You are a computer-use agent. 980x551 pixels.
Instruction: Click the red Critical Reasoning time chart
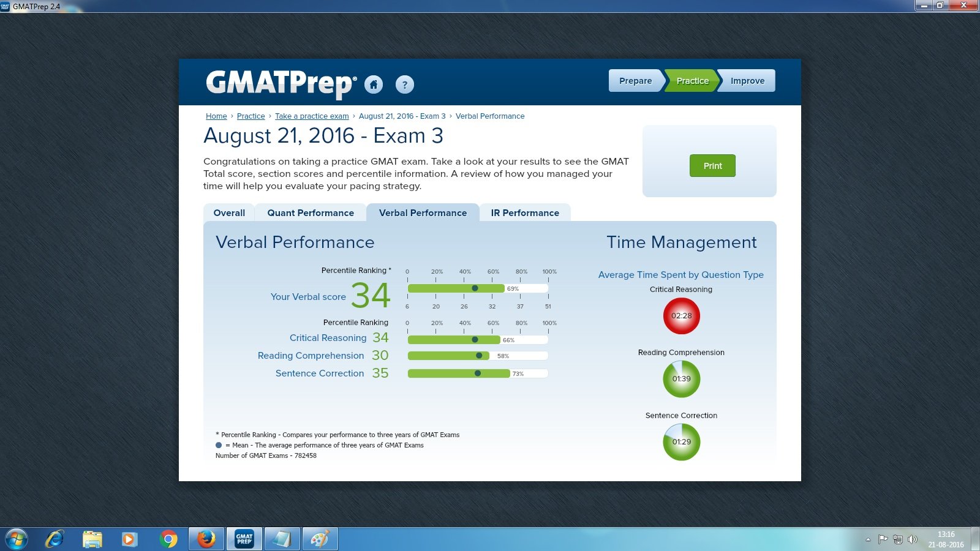pyautogui.click(x=682, y=316)
